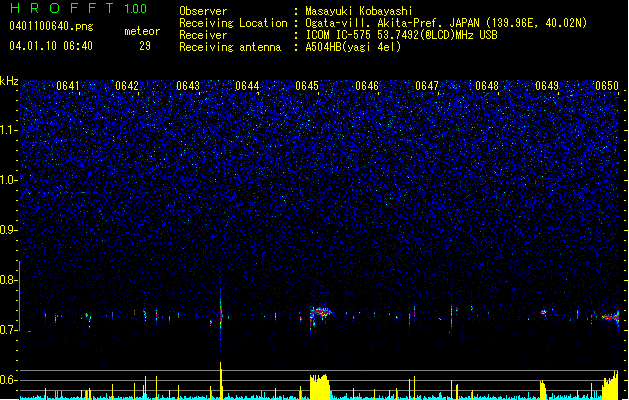Screen dimensions: 629x400
Task: Click the Observer label
Action: click(x=203, y=11)
